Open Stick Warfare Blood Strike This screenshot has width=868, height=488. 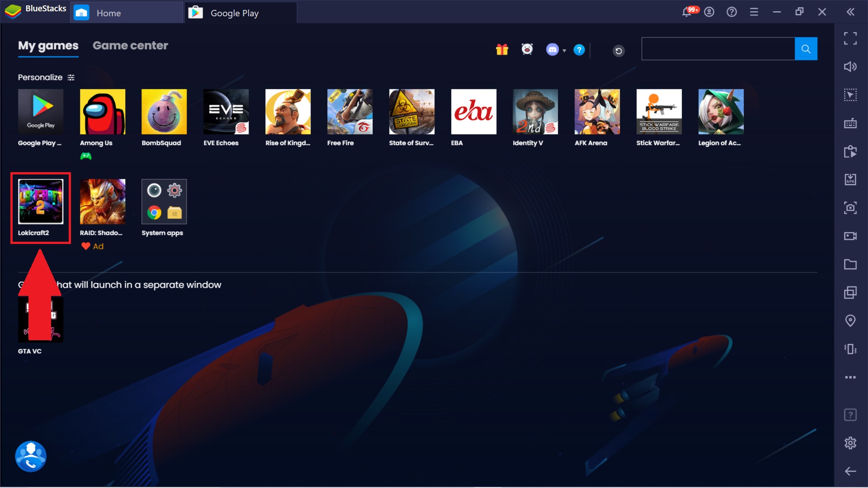pos(659,112)
